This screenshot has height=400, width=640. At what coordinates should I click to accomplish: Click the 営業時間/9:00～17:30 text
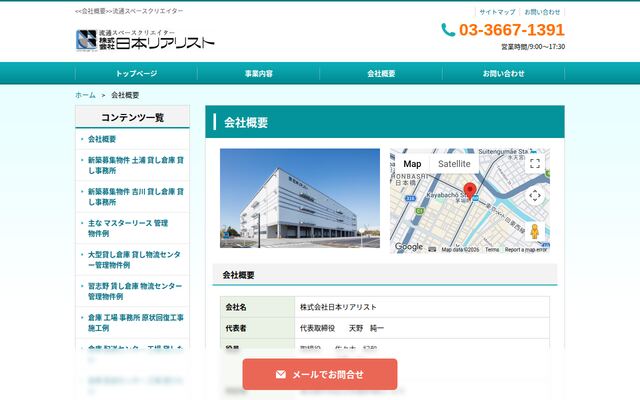533,47
